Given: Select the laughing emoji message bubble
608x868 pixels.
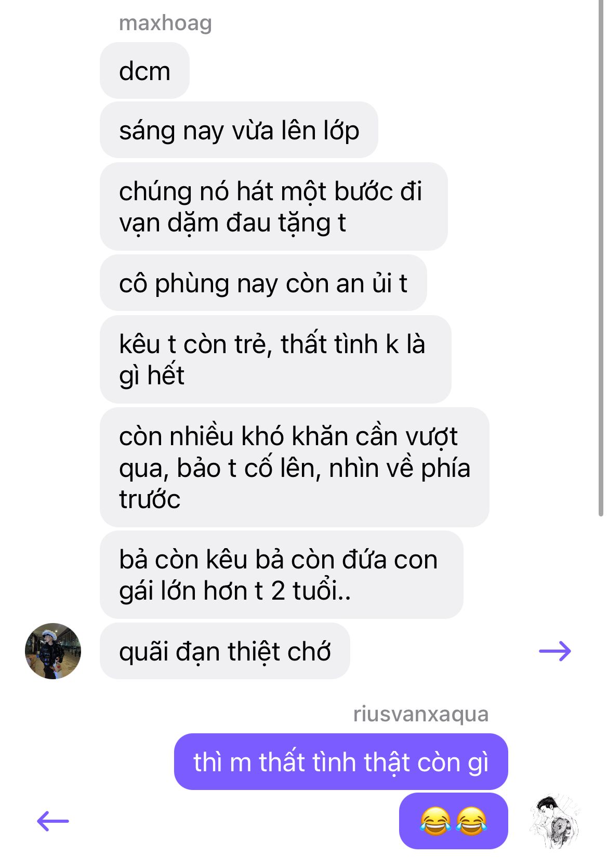Looking at the screenshot, I should (453, 821).
